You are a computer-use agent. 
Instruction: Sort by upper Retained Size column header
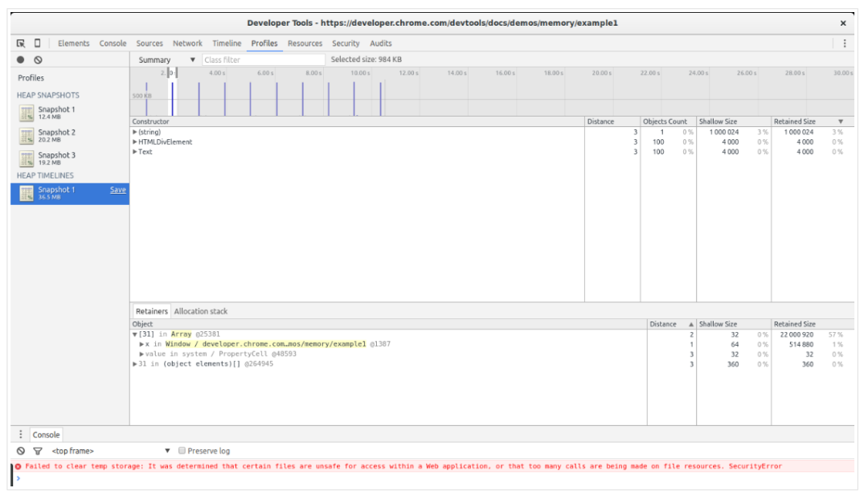point(812,122)
